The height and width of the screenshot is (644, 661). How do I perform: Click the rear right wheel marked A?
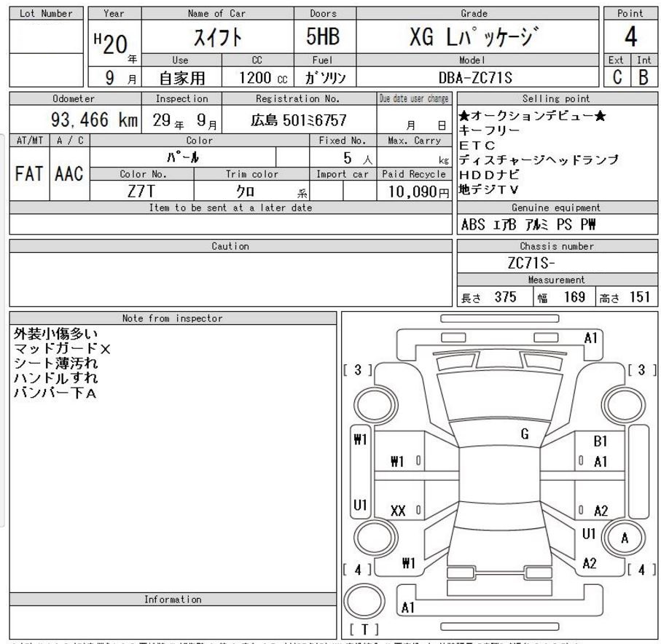click(624, 538)
